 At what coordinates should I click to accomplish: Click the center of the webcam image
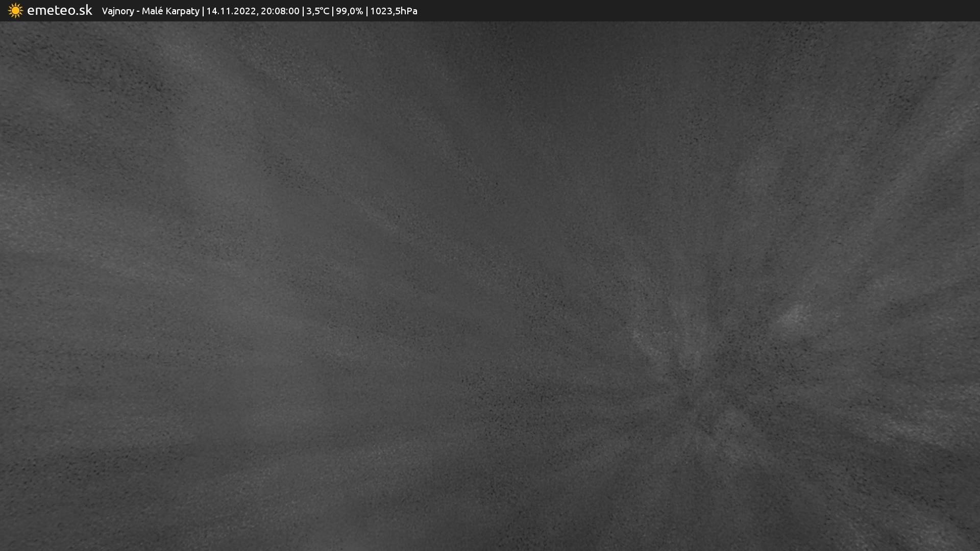coord(490,286)
